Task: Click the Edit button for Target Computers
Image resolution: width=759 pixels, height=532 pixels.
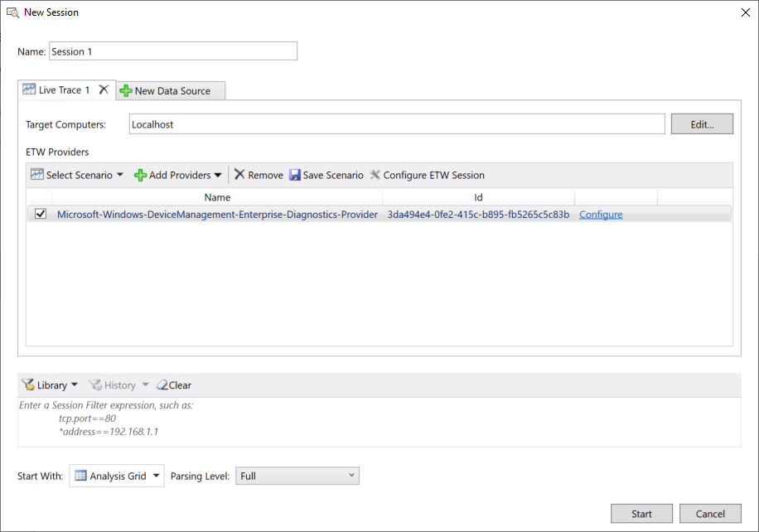Action: (702, 124)
